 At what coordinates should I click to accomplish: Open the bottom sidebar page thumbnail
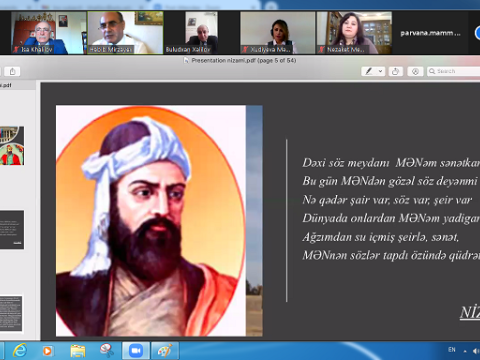pos(11,313)
